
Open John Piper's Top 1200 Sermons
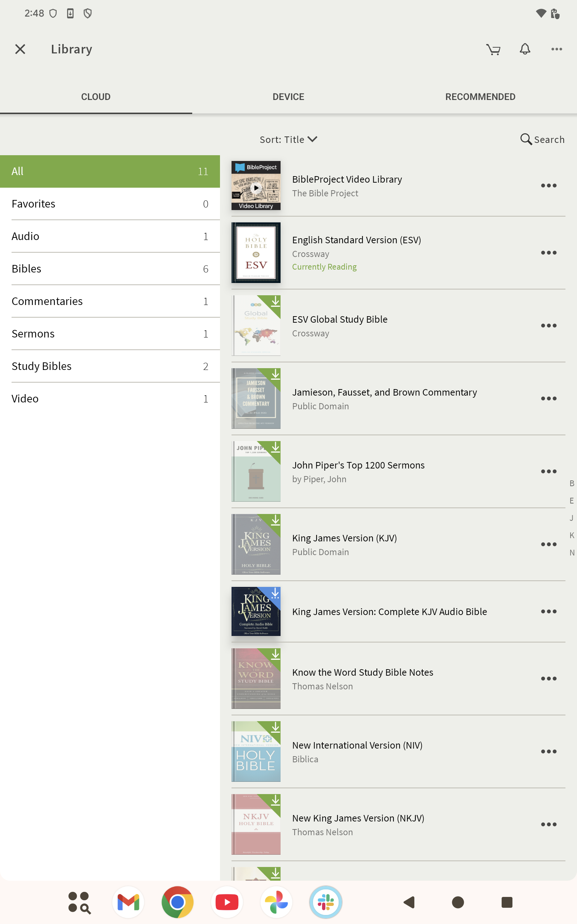coord(358,466)
